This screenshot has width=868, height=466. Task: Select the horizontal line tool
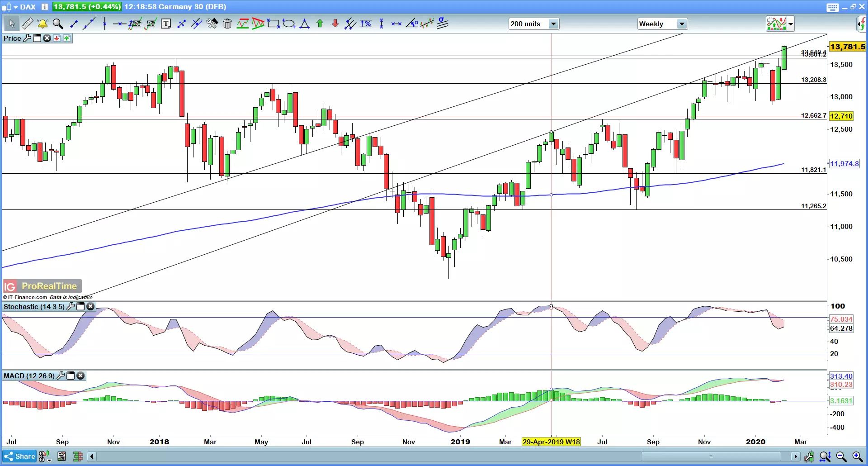[119, 24]
